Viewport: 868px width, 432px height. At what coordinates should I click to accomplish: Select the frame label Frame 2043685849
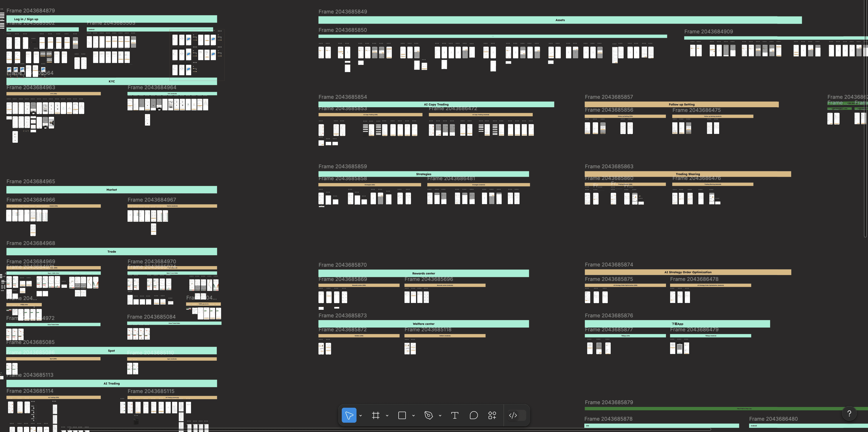pos(343,12)
